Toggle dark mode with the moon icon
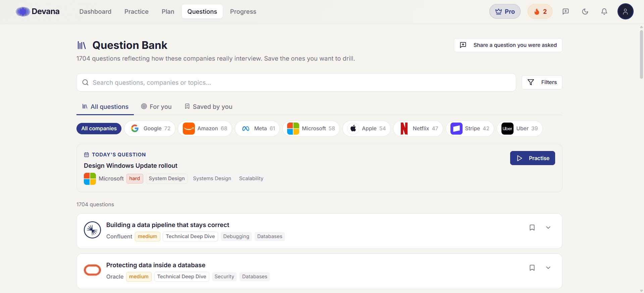Screen dimensions: 644x293 585,12
